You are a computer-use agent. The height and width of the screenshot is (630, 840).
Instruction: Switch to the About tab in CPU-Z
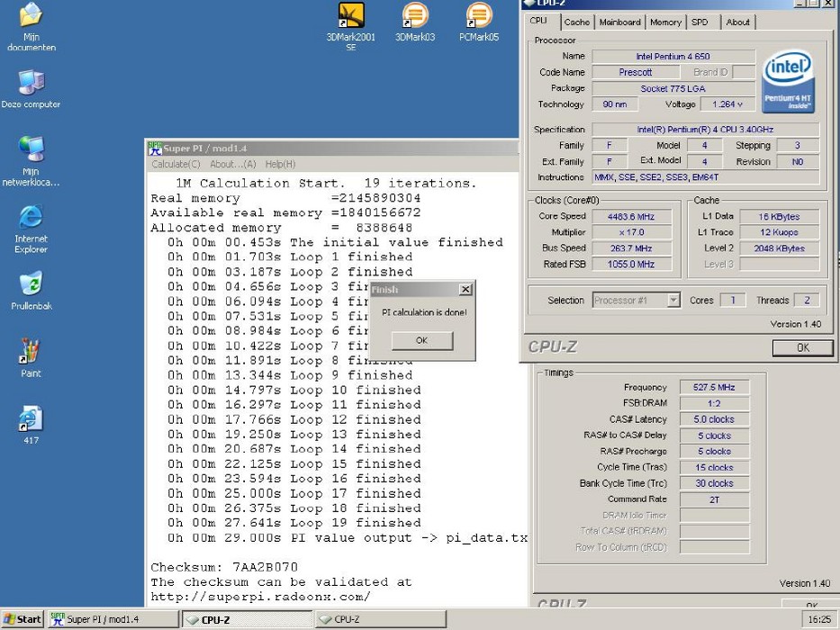(737, 22)
